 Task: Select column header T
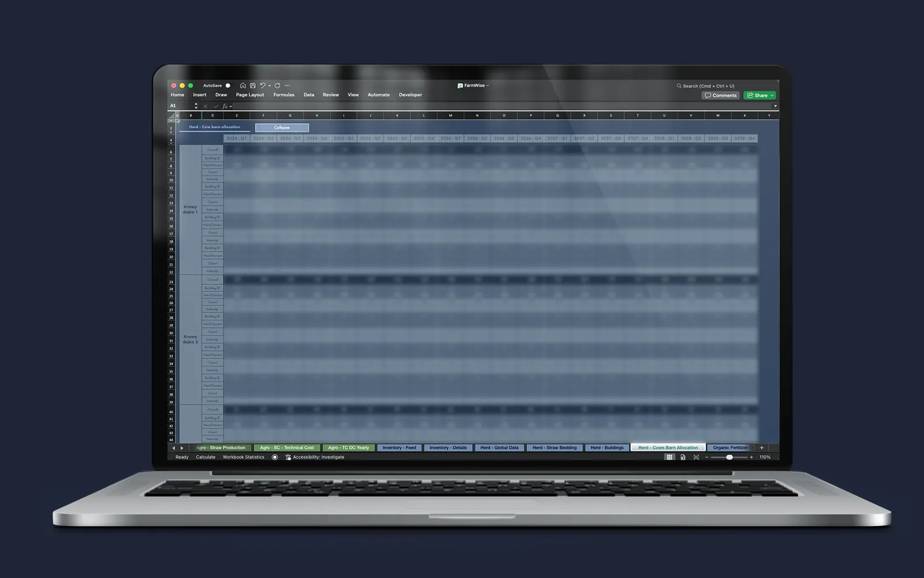(638, 116)
